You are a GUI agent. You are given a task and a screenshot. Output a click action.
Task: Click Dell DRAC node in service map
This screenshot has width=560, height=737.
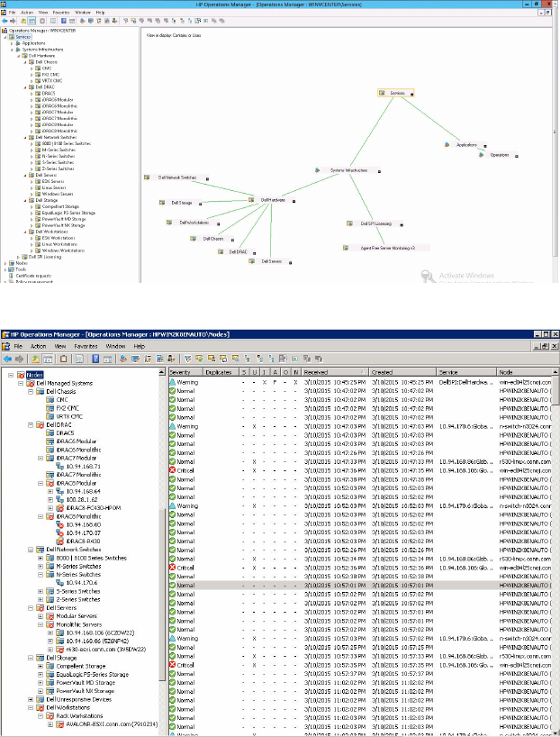coord(238,252)
